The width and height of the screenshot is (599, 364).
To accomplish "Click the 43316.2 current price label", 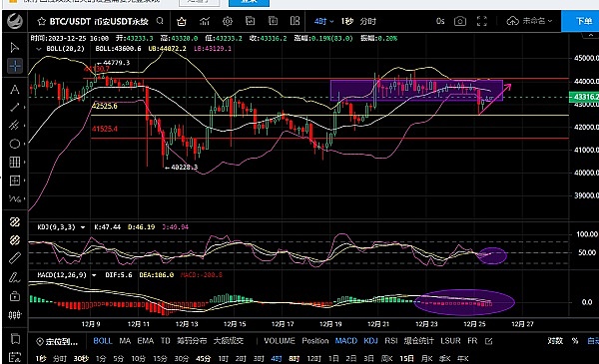I will [x=584, y=97].
